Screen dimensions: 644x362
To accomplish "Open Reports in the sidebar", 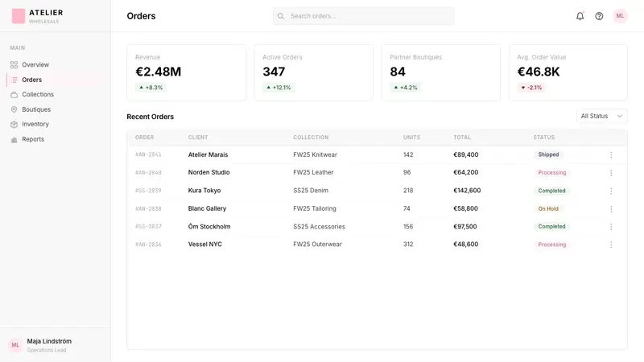I will click(x=55, y=139).
